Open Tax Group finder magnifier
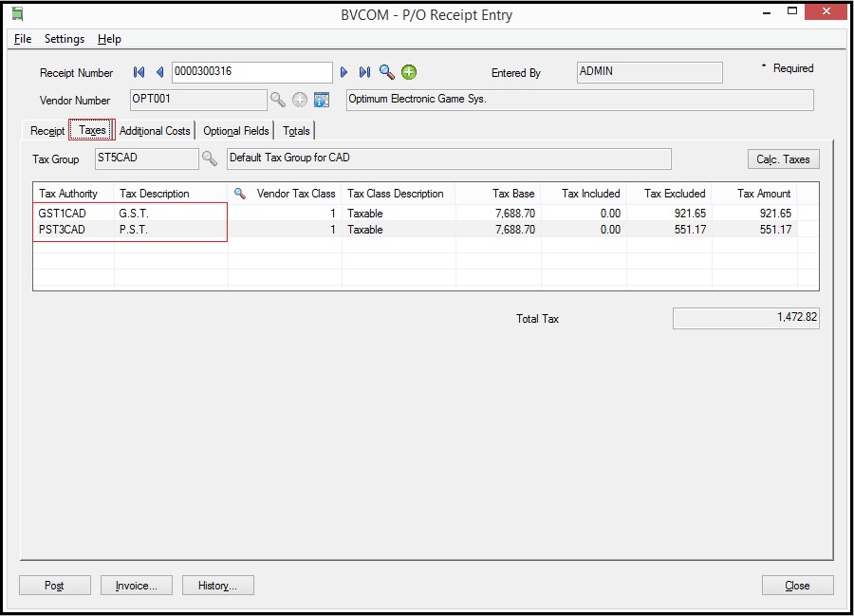This screenshot has width=854, height=616. pos(210,159)
